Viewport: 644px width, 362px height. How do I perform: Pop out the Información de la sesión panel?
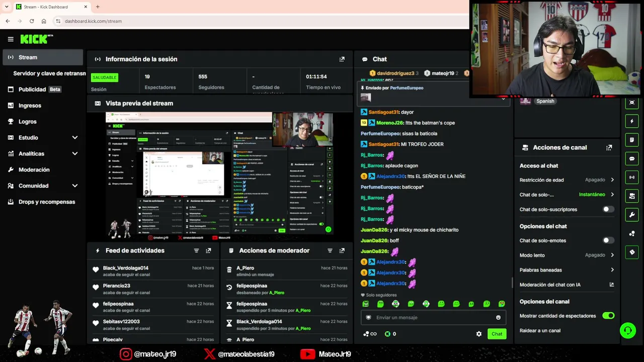[x=342, y=59]
